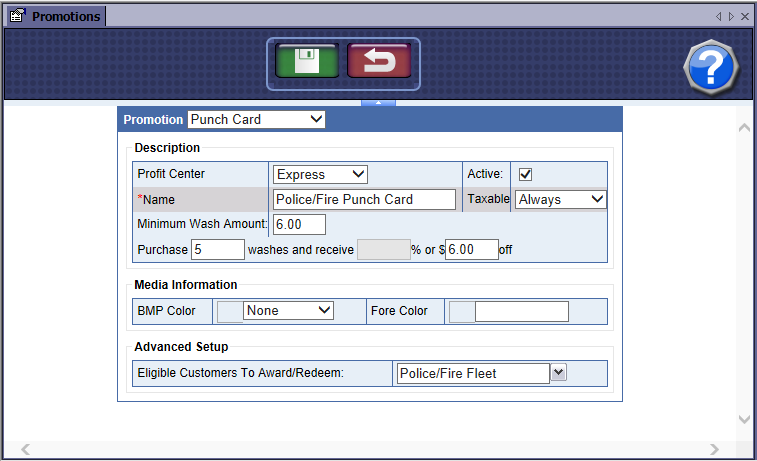Click the BMP Color swatch box
The width and height of the screenshot is (757, 461).
click(x=230, y=311)
